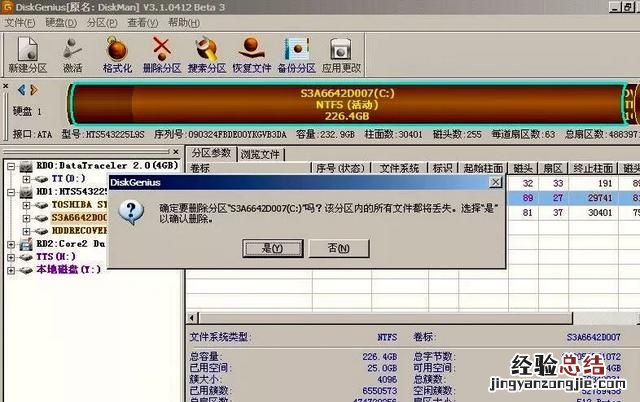Open the 查看(V) menu
Image resolution: width=640 pixels, height=402 pixels.
click(142, 23)
